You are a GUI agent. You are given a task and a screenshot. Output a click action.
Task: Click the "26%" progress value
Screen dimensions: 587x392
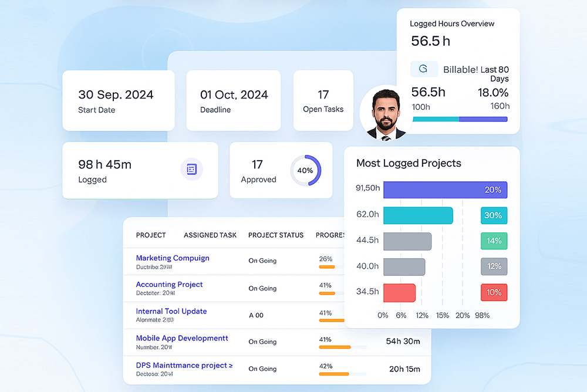tap(326, 259)
